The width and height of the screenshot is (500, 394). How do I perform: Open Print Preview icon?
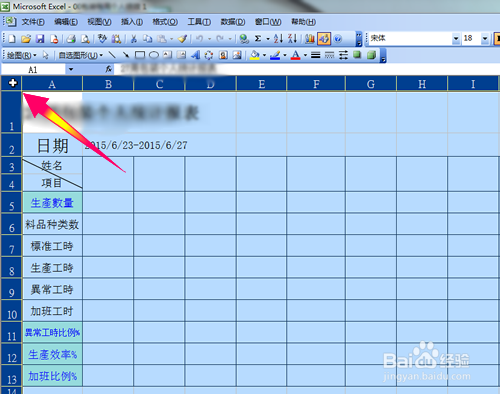(85, 39)
